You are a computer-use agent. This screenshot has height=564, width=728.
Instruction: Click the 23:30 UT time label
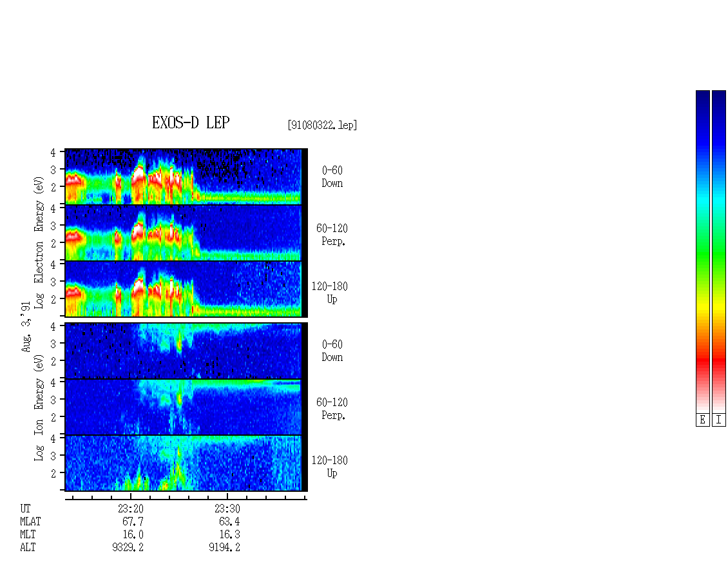(227, 509)
